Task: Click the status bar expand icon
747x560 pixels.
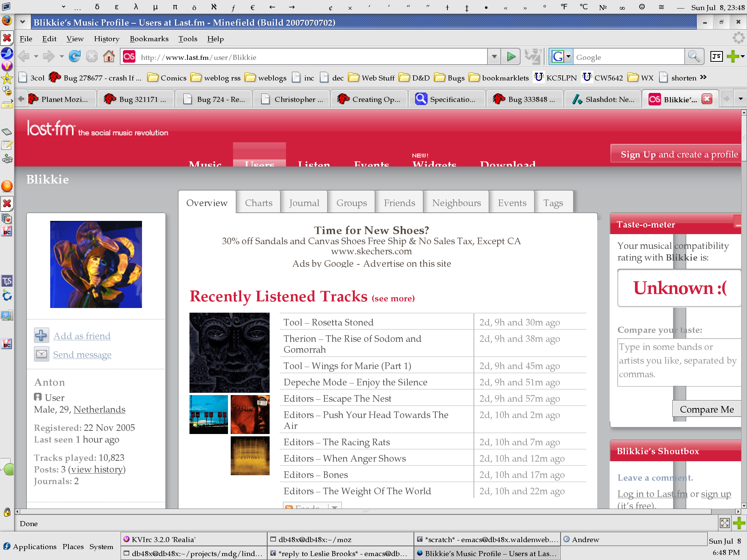Action: pos(724,523)
